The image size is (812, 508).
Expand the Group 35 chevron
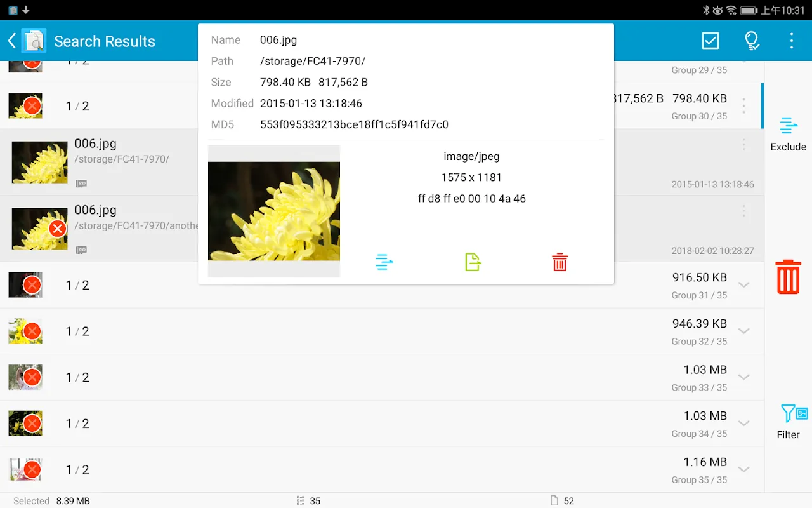744,470
